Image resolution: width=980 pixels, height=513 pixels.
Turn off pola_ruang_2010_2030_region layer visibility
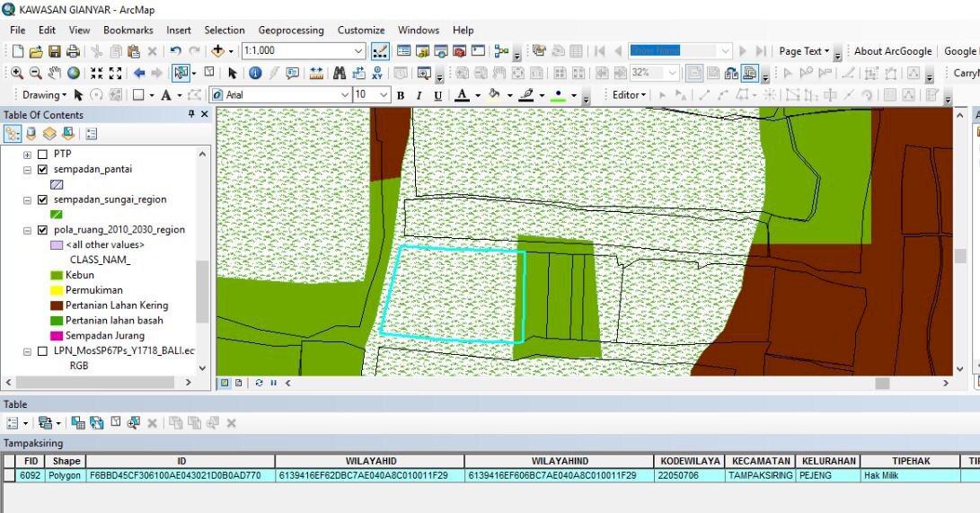(x=42, y=229)
